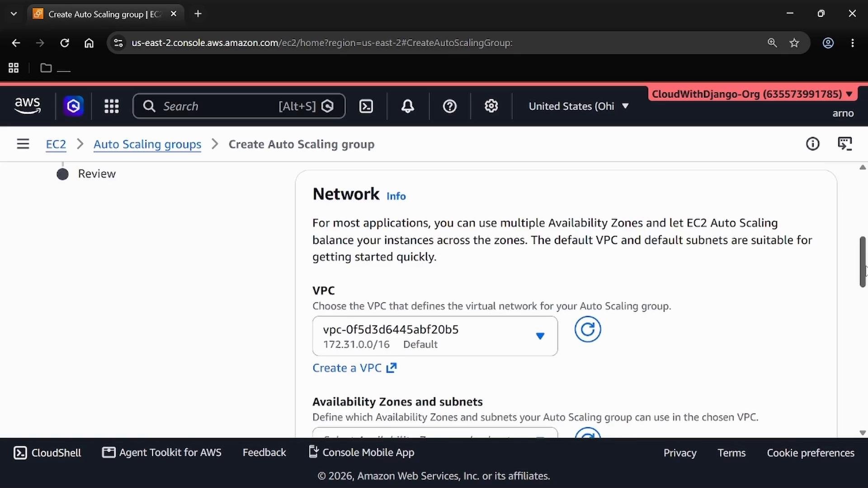Open the browser three-dot menu
868x488 pixels.
click(853, 43)
